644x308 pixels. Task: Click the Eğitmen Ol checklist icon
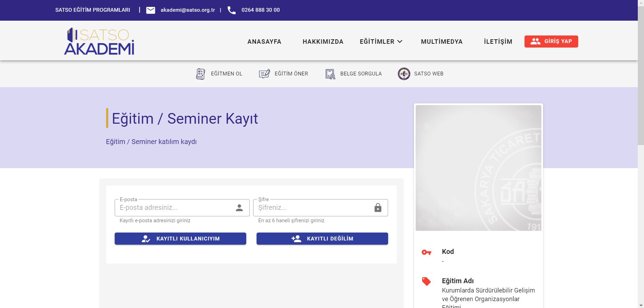200,74
